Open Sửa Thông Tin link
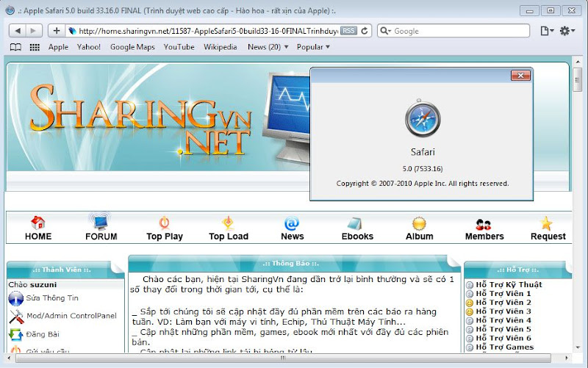 pyautogui.click(x=52, y=298)
